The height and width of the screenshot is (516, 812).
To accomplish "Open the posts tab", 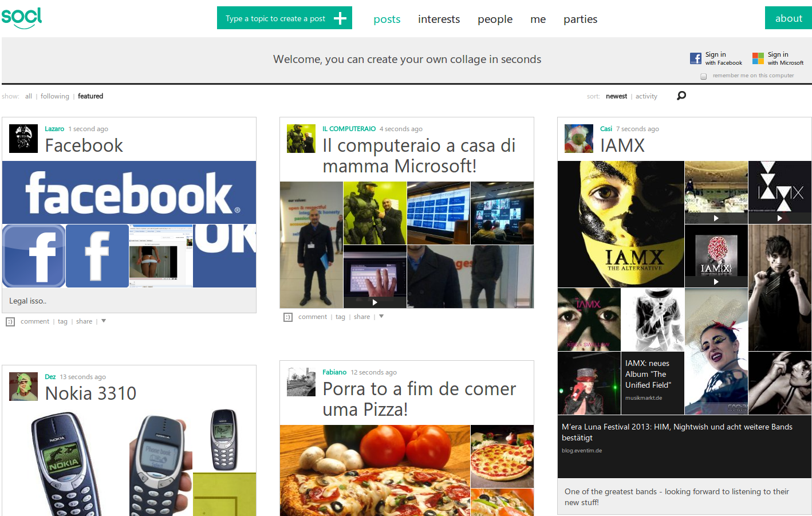I will pyautogui.click(x=387, y=19).
